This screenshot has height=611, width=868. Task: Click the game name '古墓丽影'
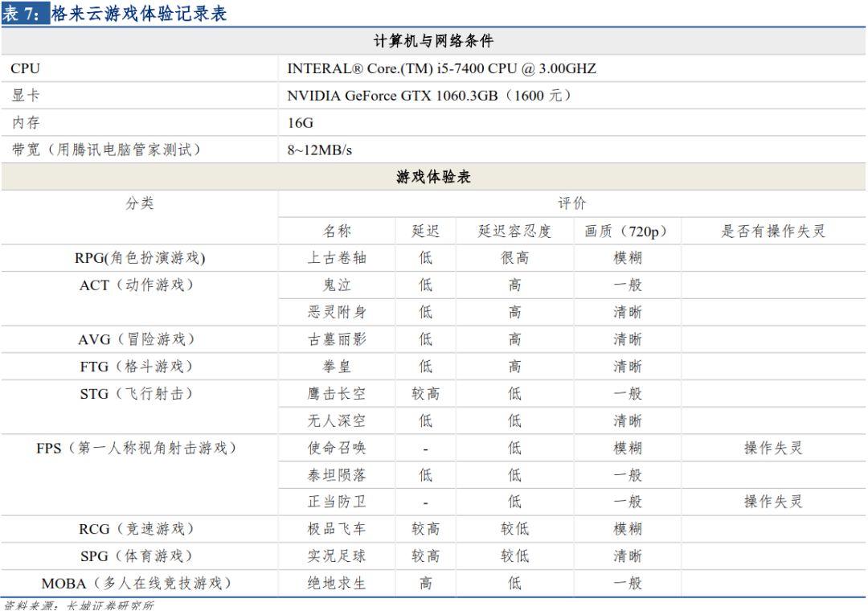click(337, 339)
